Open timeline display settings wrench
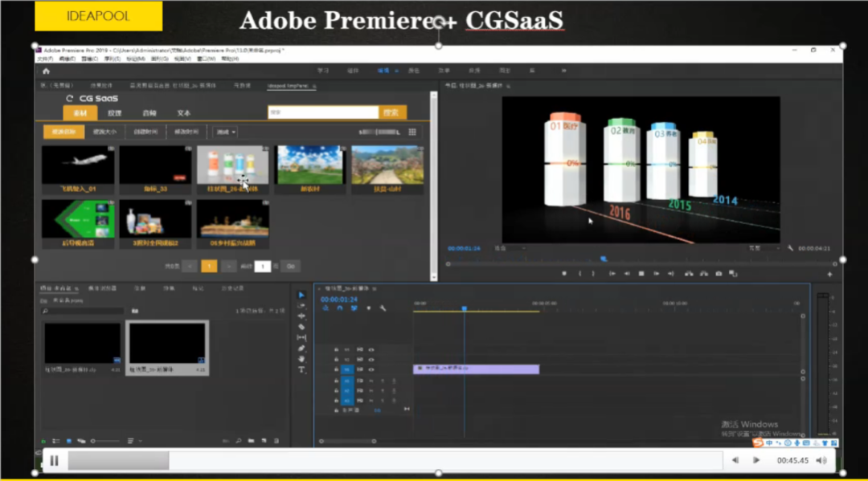Viewport: 868px width, 481px height. (x=383, y=308)
